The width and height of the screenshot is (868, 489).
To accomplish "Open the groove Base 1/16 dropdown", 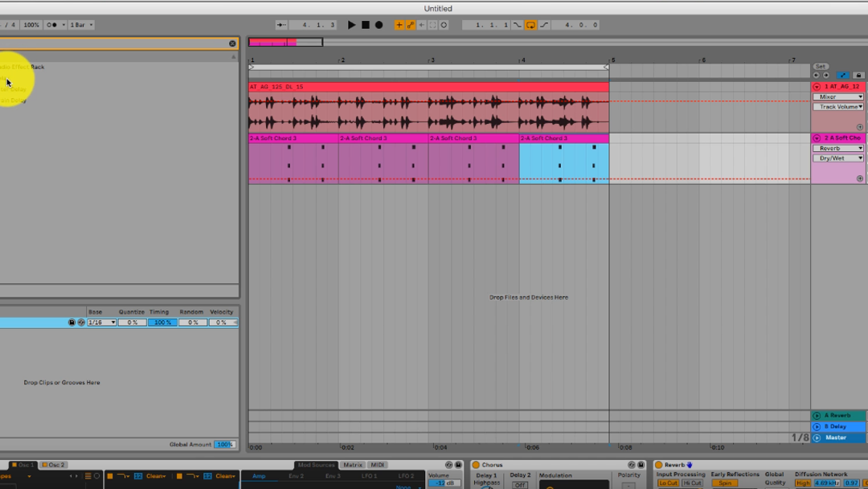I will click(x=102, y=323).
